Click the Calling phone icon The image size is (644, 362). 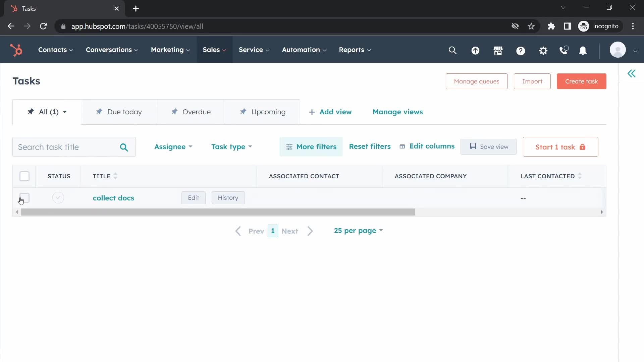(564, 50)
